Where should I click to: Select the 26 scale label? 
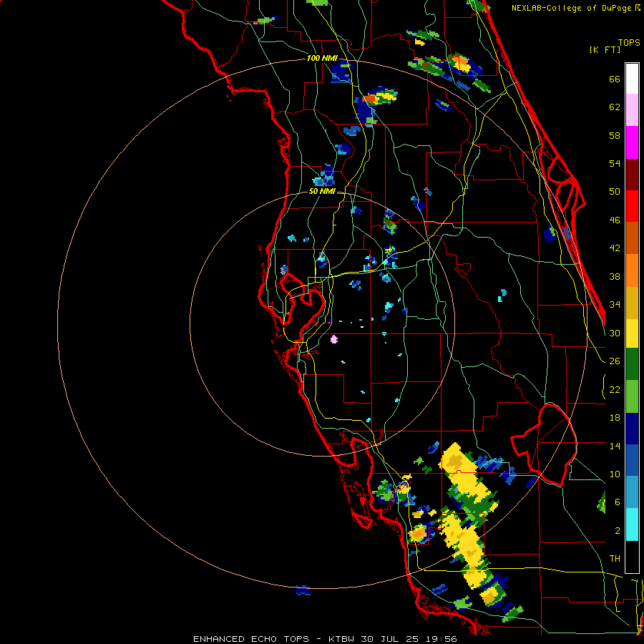point(615,361)
